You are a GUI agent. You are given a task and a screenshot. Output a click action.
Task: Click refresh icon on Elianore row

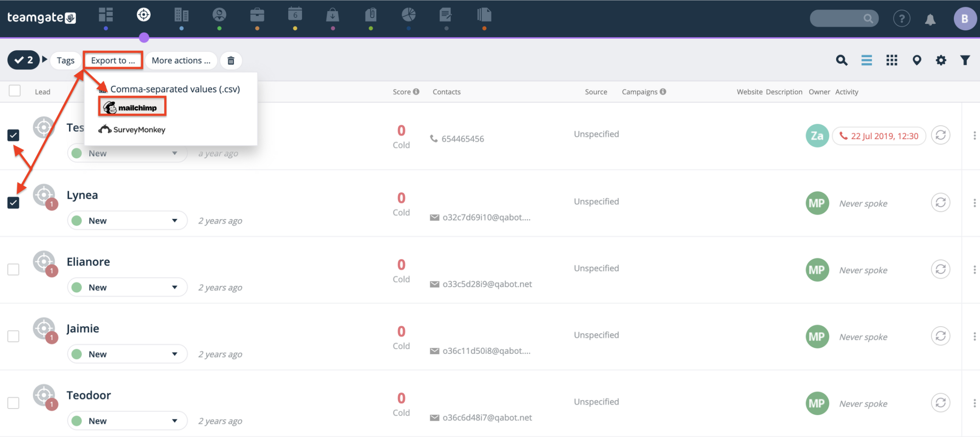(941, 269)
